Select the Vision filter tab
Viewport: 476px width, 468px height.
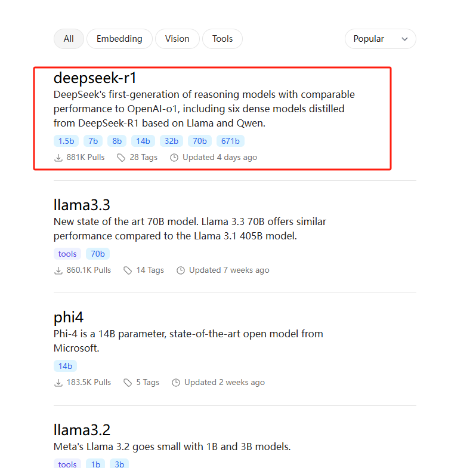click(177, 39)
